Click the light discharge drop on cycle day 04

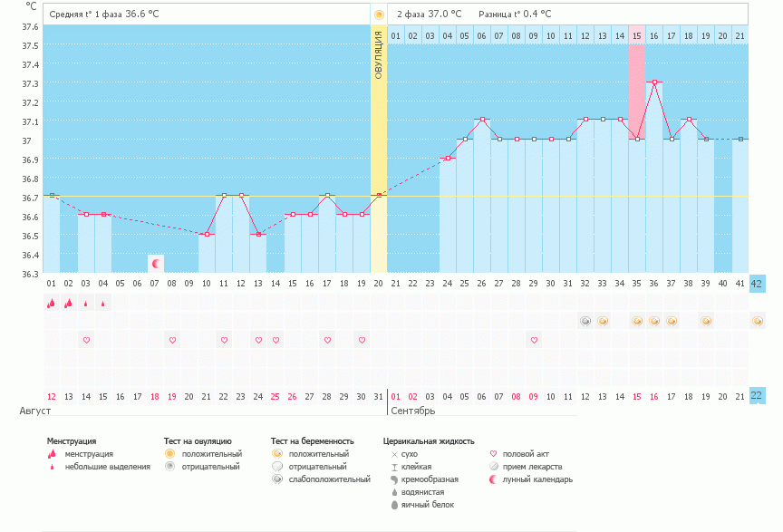click(x=103, y=304)
